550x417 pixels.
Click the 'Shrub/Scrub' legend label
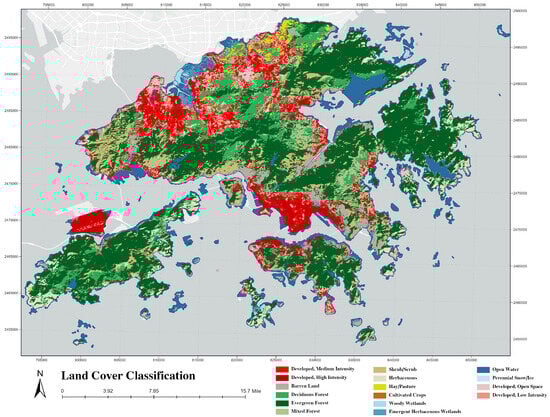403,369
